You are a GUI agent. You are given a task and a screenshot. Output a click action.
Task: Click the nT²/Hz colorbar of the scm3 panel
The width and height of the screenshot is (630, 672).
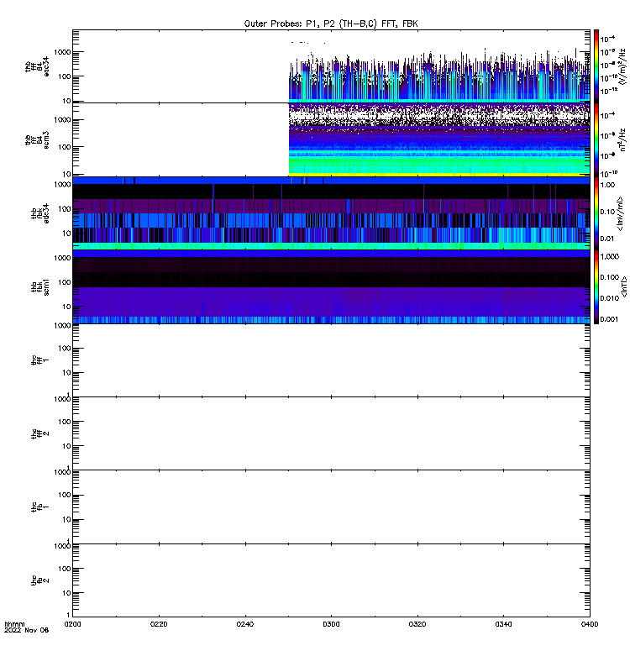click(596, 139)
